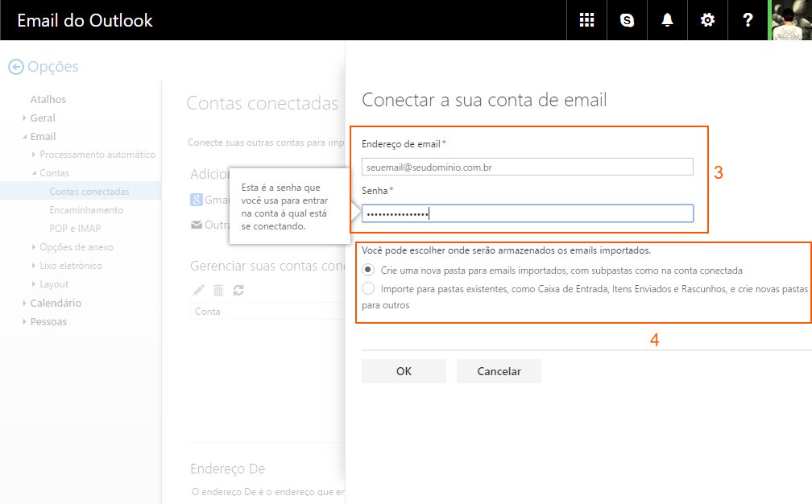
Task: Click the Cancelar button
Action: [x=499, y=371]
